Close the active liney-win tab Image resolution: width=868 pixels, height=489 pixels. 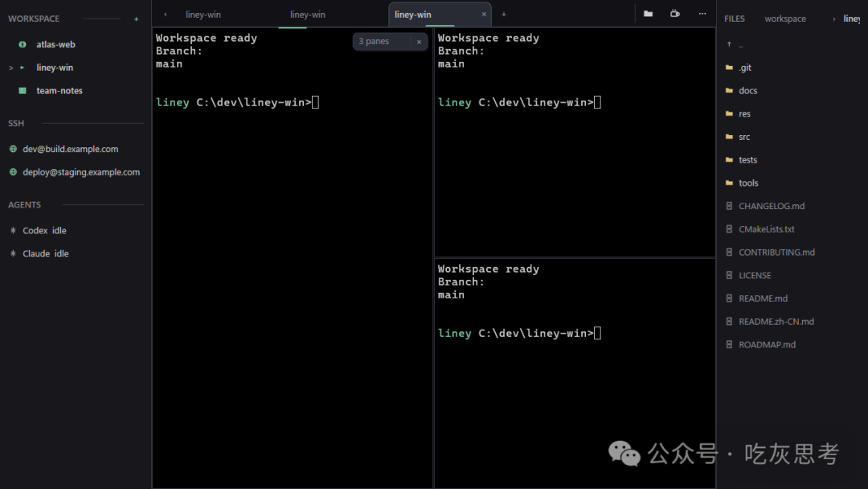tap(484, 14)
